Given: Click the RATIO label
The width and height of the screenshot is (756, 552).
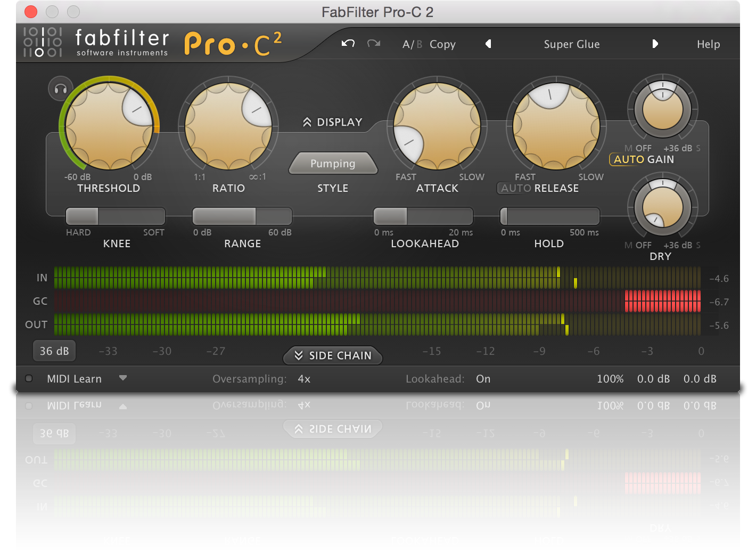Looking at the screenshot, I should coord(228,188).
